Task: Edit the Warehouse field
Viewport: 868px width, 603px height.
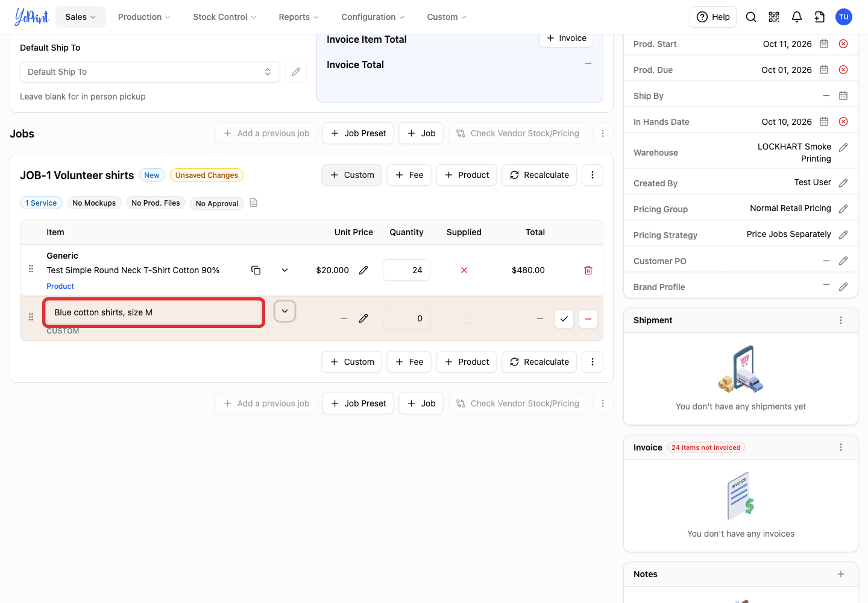Action: click(843, 147)
